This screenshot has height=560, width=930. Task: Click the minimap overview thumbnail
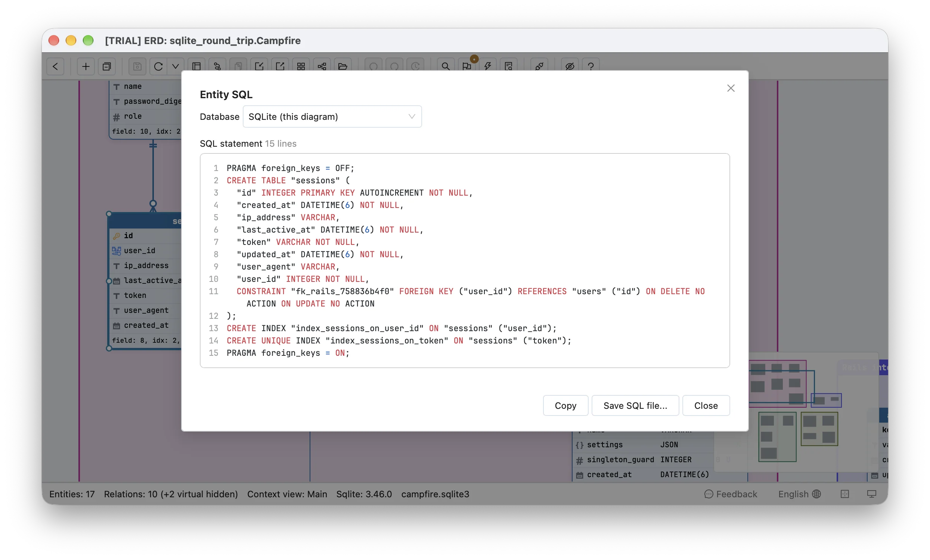click(x=796, y=411)
